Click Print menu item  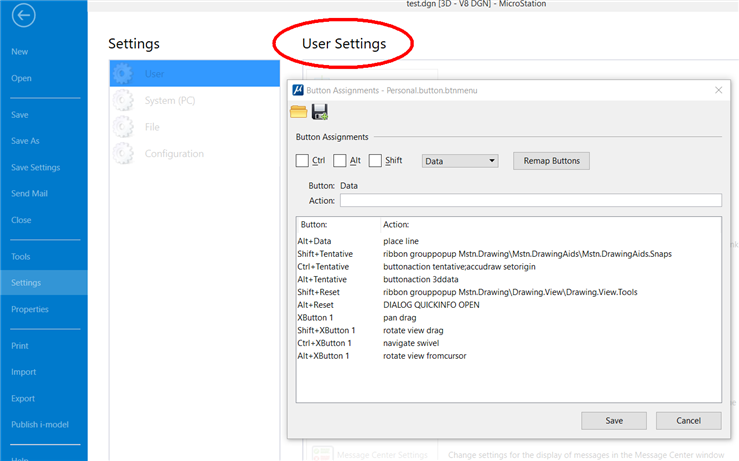pos(20,346)
